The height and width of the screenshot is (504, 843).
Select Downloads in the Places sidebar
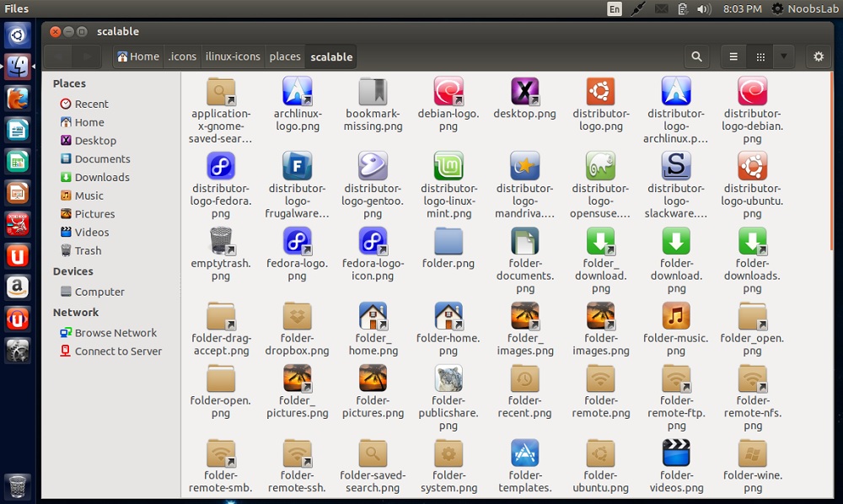click(102, 177)
